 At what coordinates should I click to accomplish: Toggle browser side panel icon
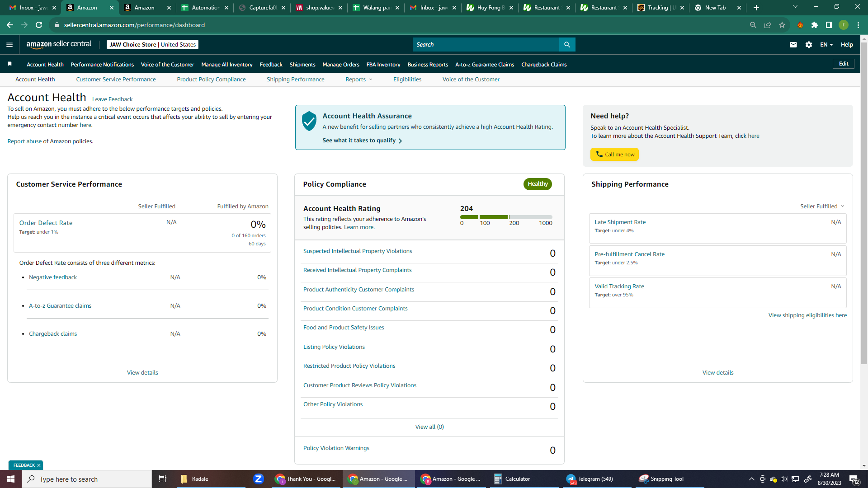coord(829,25)
